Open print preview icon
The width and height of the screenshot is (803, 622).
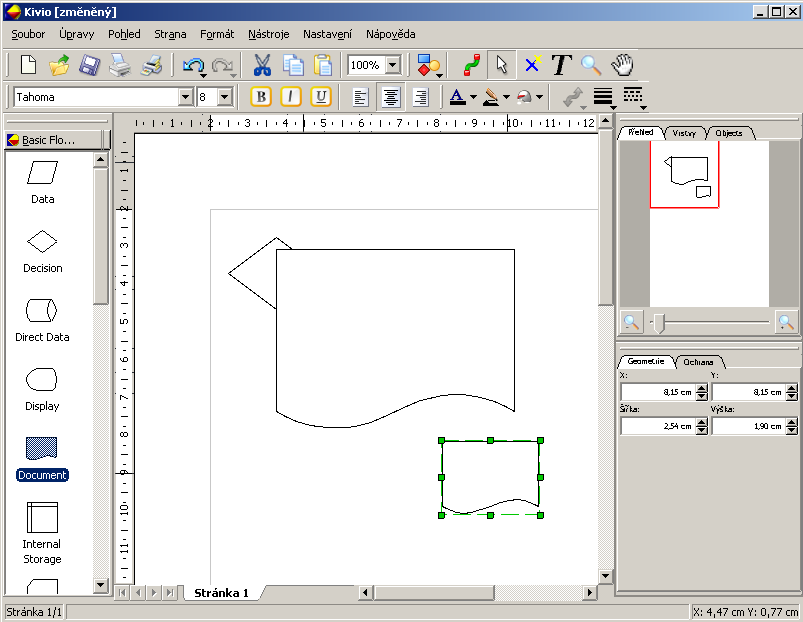tap(152, 65)
